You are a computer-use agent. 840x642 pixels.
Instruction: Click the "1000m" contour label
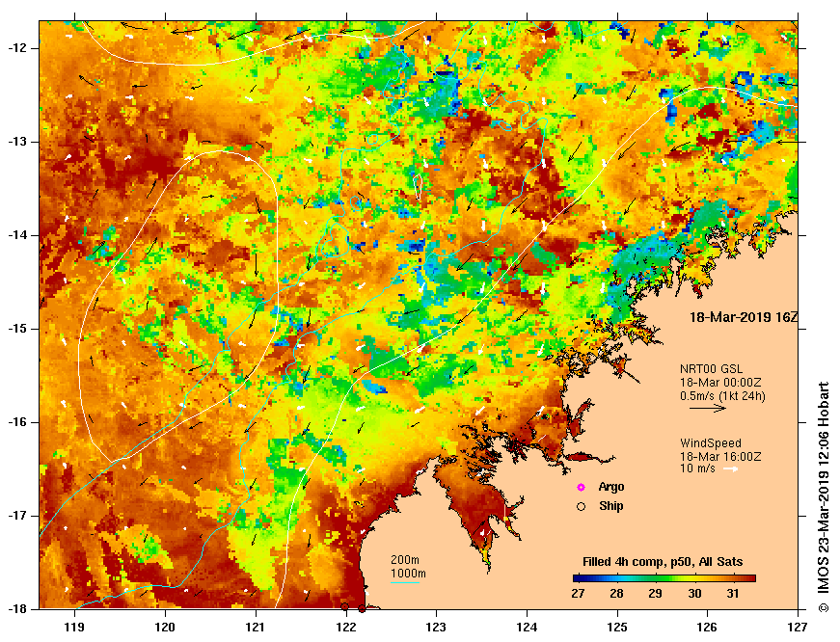point(408,574)
